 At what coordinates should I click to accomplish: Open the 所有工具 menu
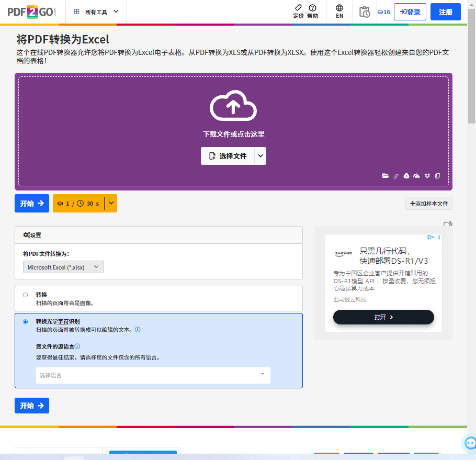click(x=96, y=12)
